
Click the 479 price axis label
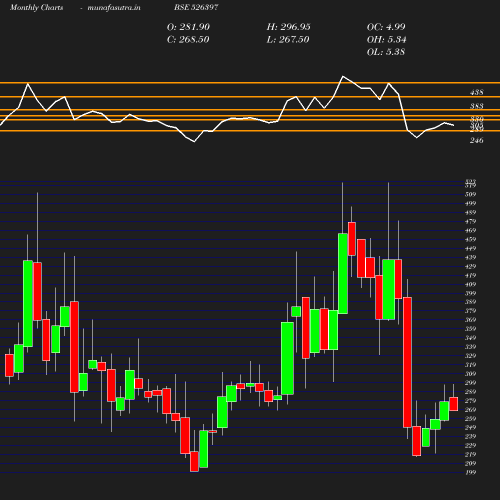(471, 221)
